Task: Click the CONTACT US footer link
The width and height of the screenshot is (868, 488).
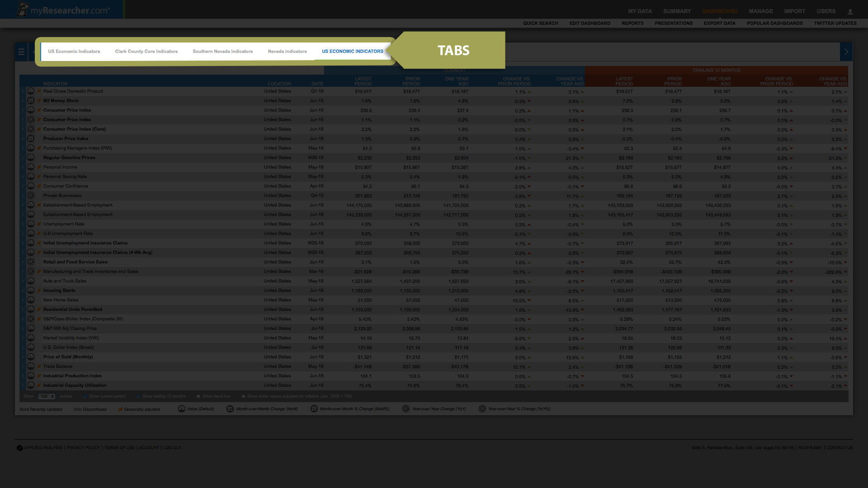Action: tap(840, 448)
